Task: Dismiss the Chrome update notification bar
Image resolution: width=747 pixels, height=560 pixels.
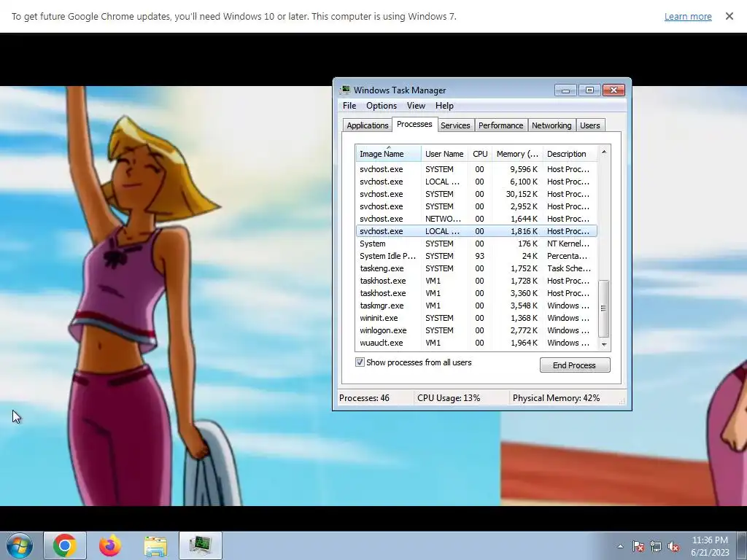Action: (729, 16)
